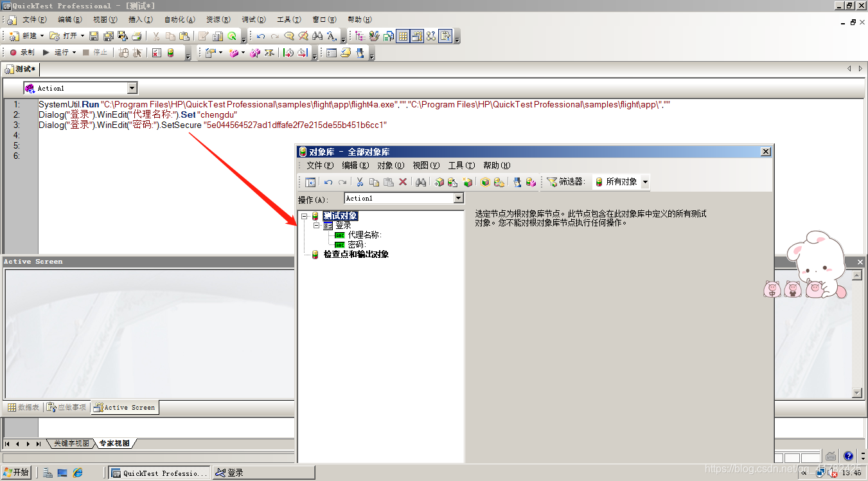The width and height of the screenshot is (868, 481).
Task: Click Object Spy icon in Object Repository toolbar
Action: coord(517,182)
